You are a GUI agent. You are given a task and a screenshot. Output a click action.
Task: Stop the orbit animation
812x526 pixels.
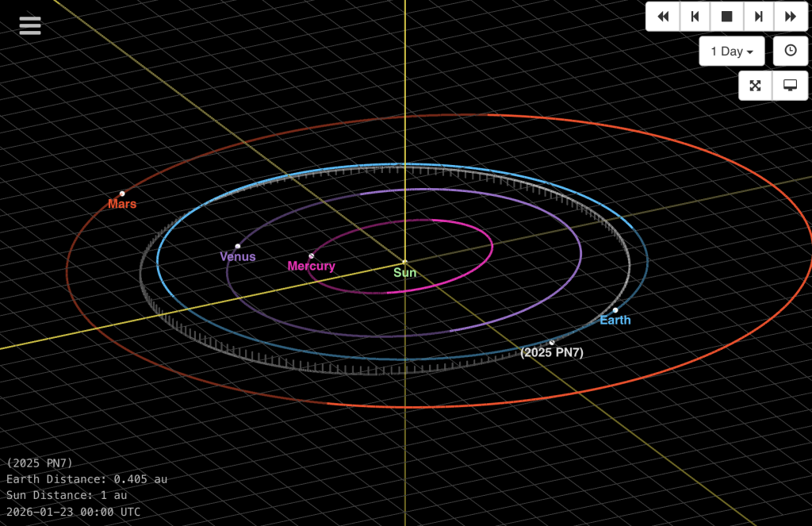coord(726,17)
